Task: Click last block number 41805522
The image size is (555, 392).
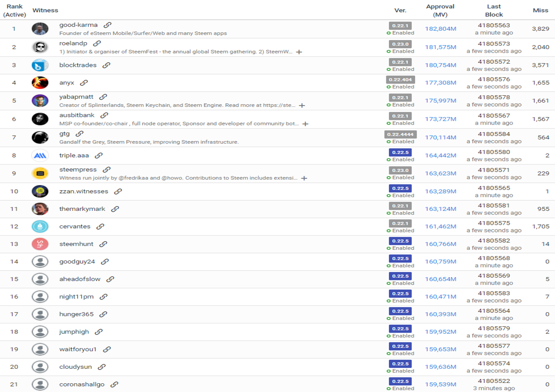Action: [x=494, y=381]
